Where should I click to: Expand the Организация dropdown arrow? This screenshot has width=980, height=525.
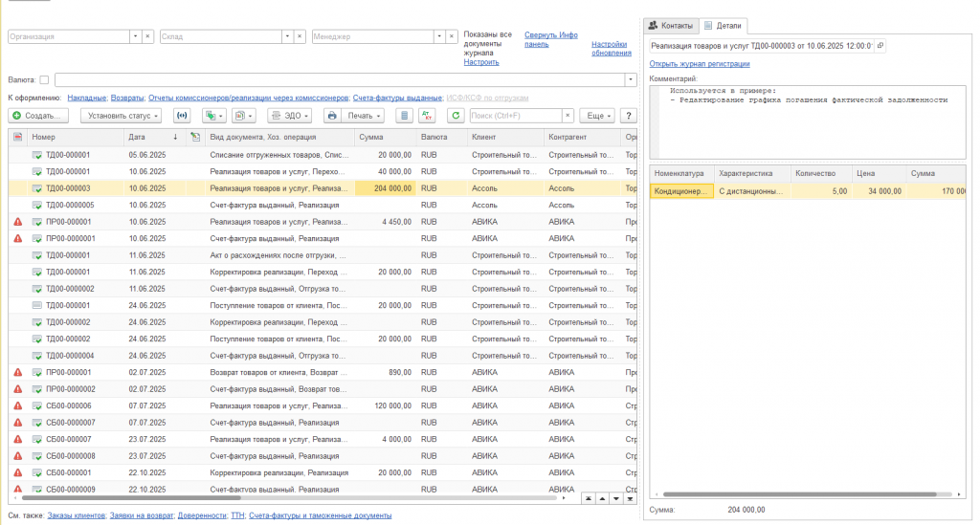tap(135, 37)
